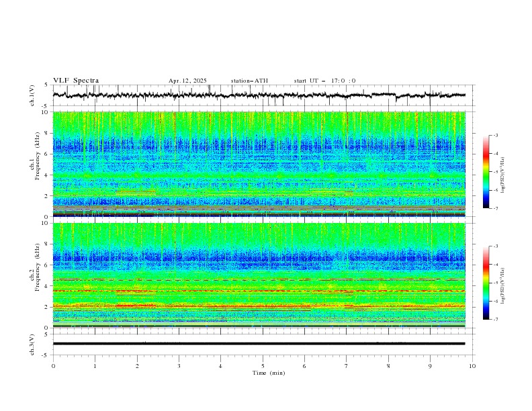Viewport: 532px width, 411px height.
Task: Click the time axis tick label "7"
Action: 347,366
